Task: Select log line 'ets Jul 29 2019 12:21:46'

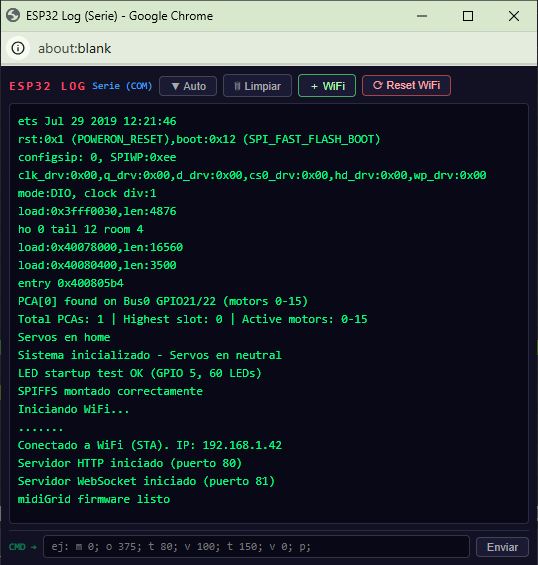Action: point(97,121)
